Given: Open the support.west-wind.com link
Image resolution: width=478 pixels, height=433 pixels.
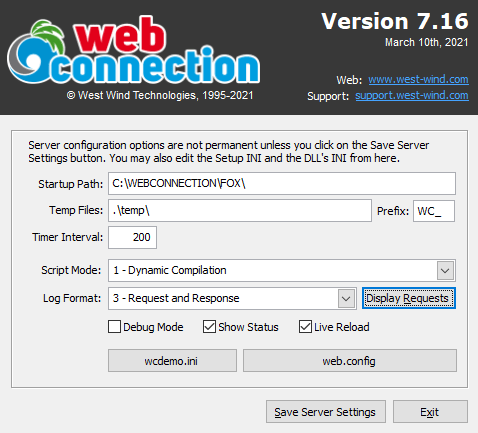Looking at the screenshot, I should tap(412, 96).
